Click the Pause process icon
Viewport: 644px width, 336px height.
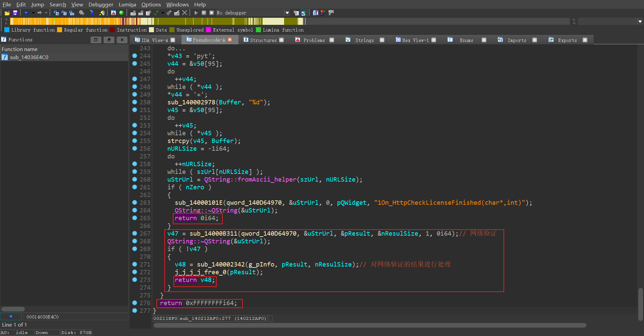[204, 13]
